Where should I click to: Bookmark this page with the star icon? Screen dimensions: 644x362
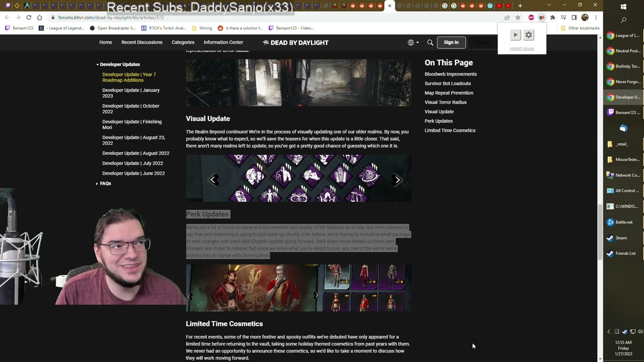[x=518, y=18]
